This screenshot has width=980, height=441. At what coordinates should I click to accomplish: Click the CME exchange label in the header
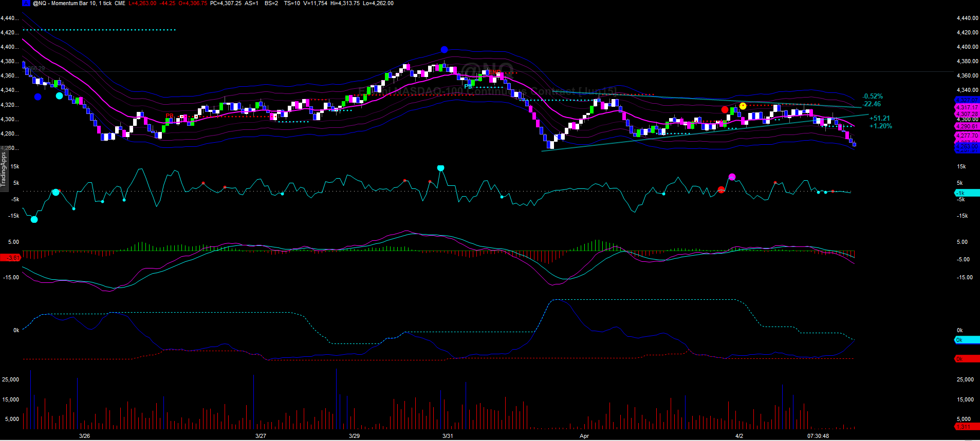point(120,3)
